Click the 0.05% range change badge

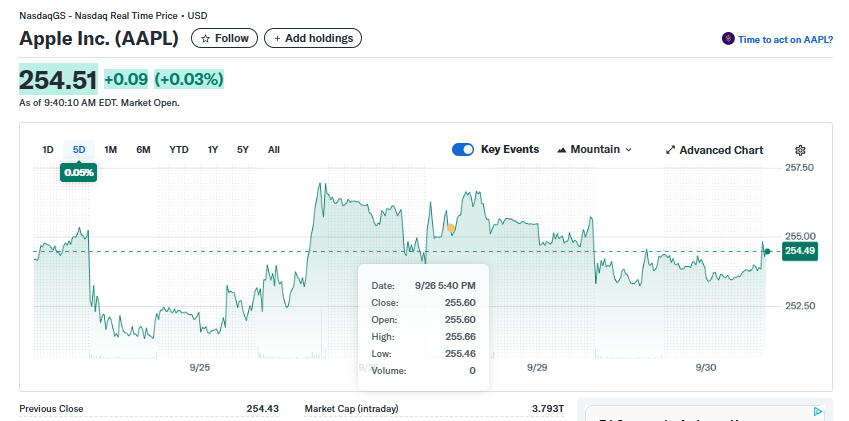(79, 173)
